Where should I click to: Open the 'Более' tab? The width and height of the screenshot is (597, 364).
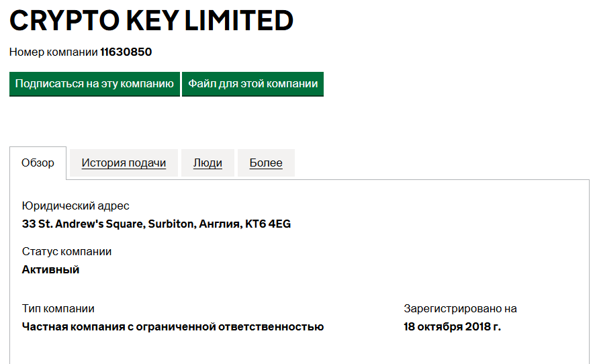pyautogui.click(x=266, y=163)
